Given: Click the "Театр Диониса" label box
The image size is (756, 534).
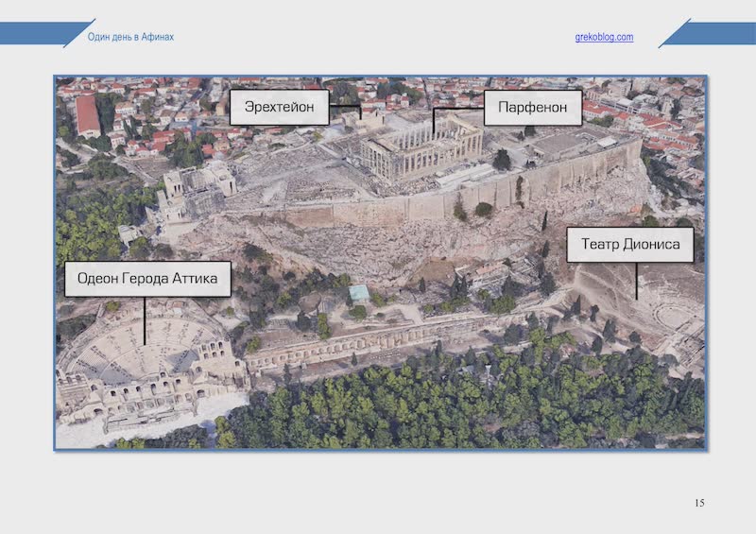Looking at the screenshot, I should (x=630, y=245).
